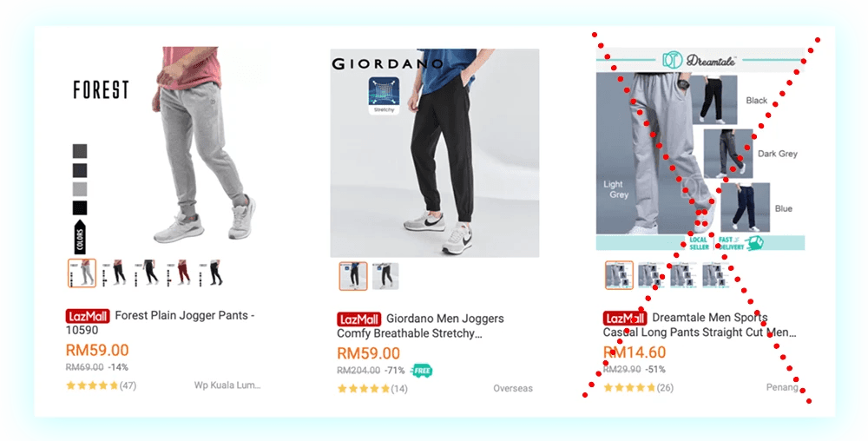Click the COLORS arrow label on Forest image

(80, 237)
